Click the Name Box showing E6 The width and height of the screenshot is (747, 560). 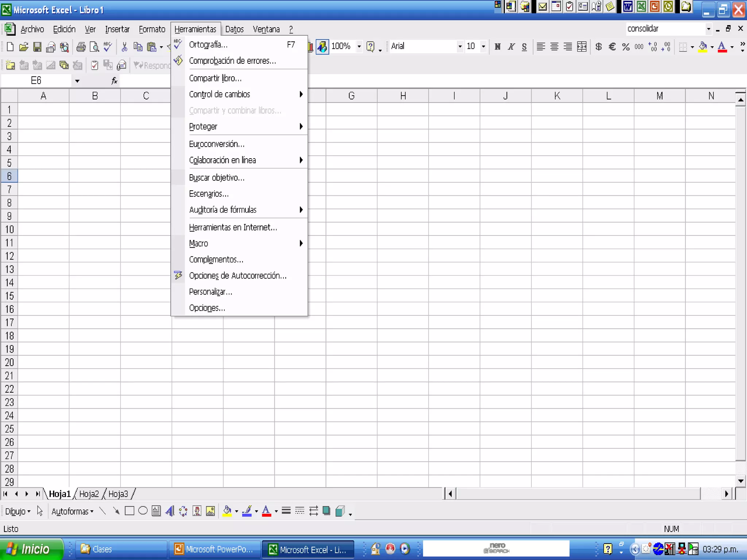pyautogui.click(x=36, y=81)
